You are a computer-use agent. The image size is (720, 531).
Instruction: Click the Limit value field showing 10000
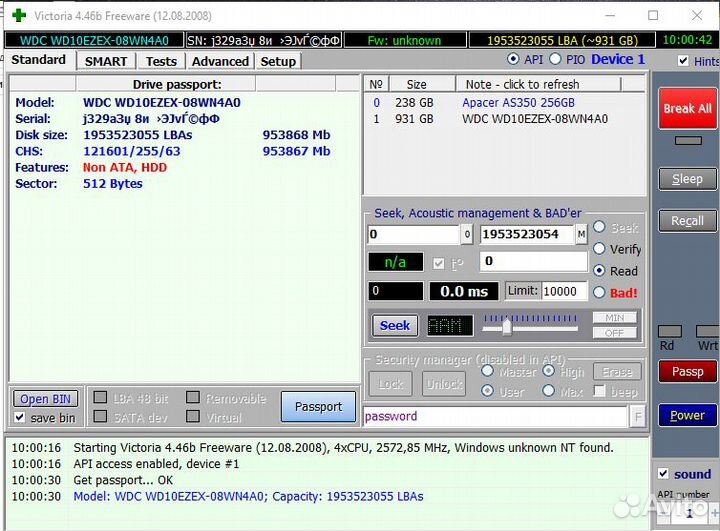point(565,291)
